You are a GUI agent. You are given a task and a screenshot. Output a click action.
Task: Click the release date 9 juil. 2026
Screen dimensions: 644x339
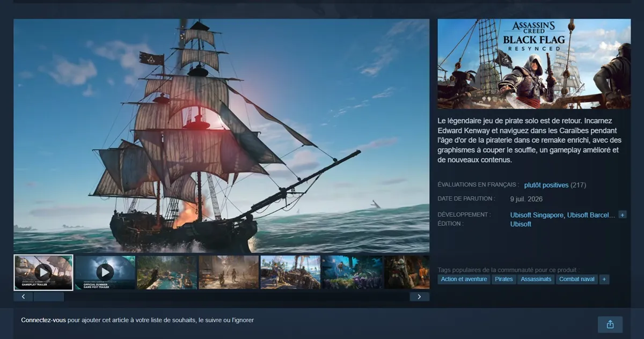526,199
